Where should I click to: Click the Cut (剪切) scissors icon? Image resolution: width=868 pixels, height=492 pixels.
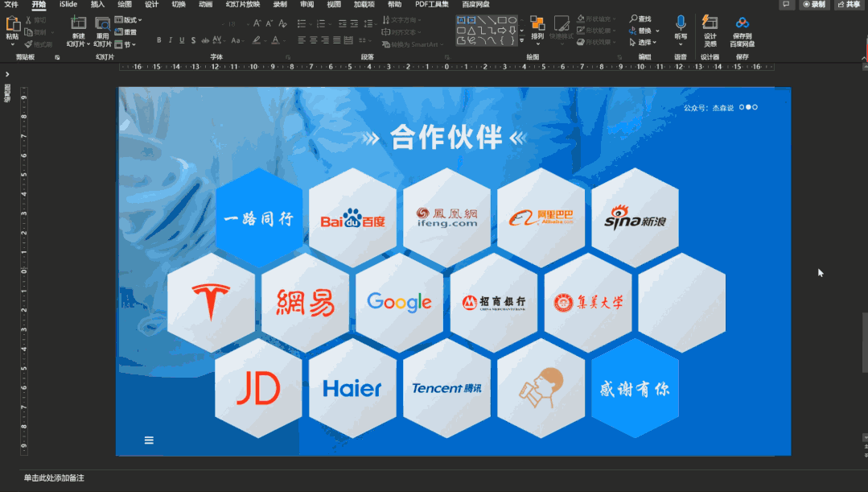click(28, 20)
